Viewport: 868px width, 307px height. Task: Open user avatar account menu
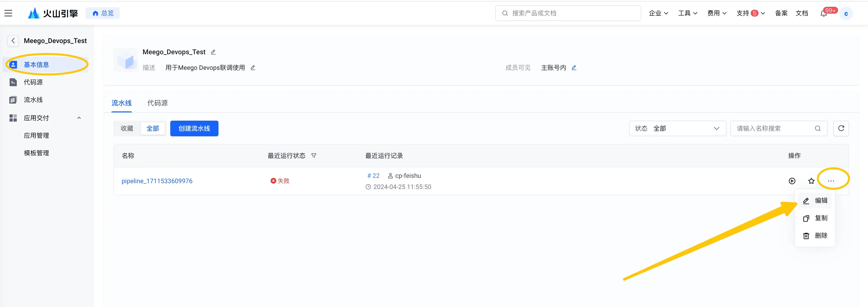pos(846,13)
